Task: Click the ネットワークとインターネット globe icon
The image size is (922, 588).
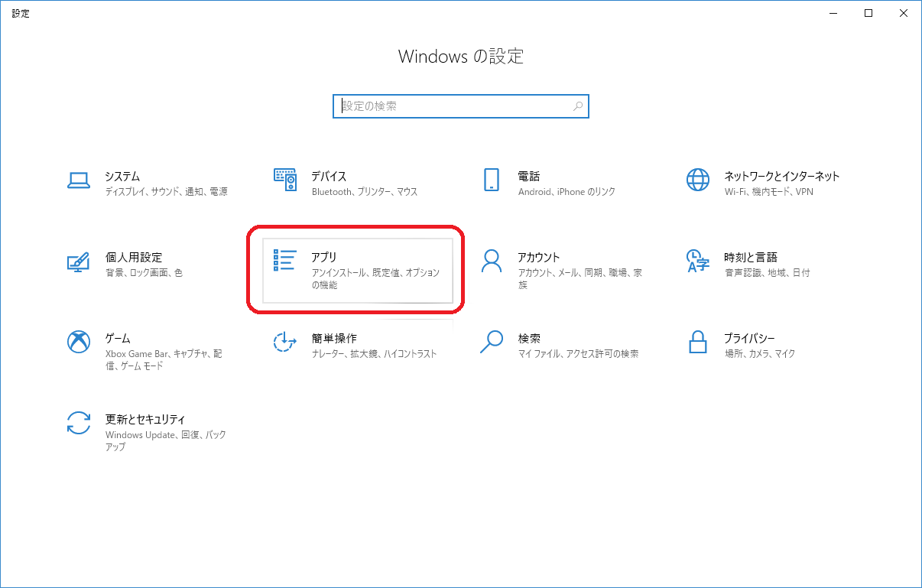Action: (698, 180)
